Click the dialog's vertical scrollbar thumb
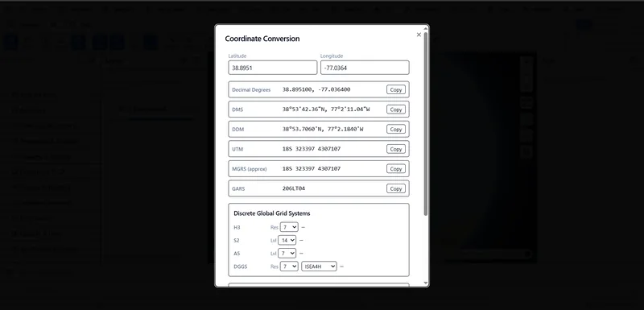 point(426,123)
